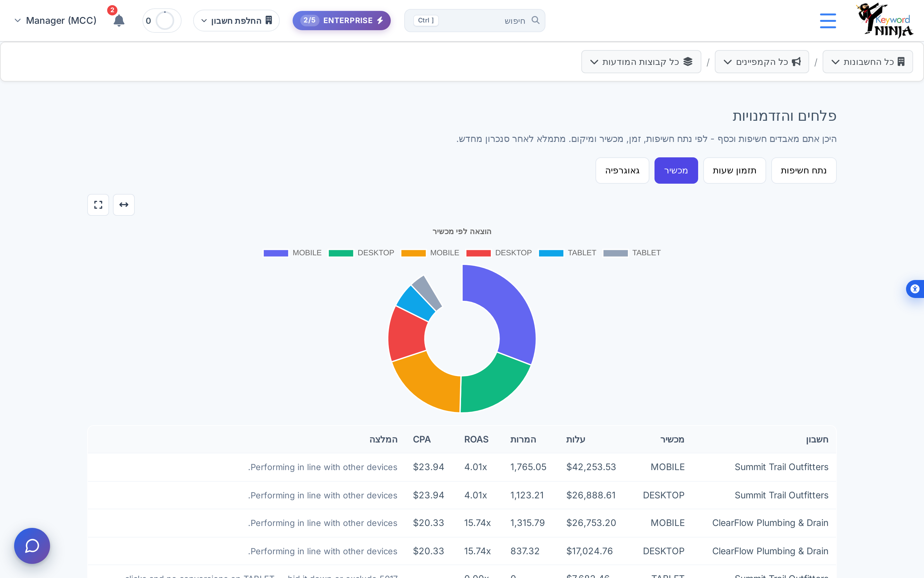Switch to the נתח חשיפות tab

click(804, 171)
